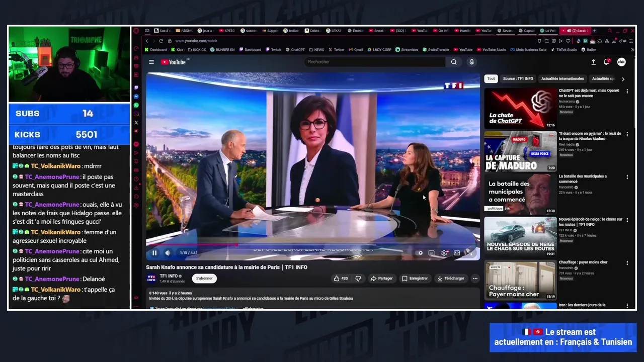Open the Gmail bookmark
Image resolution: width=644 pixels, height=362 pixels.
pyautogui.click(x=356, y=50)
